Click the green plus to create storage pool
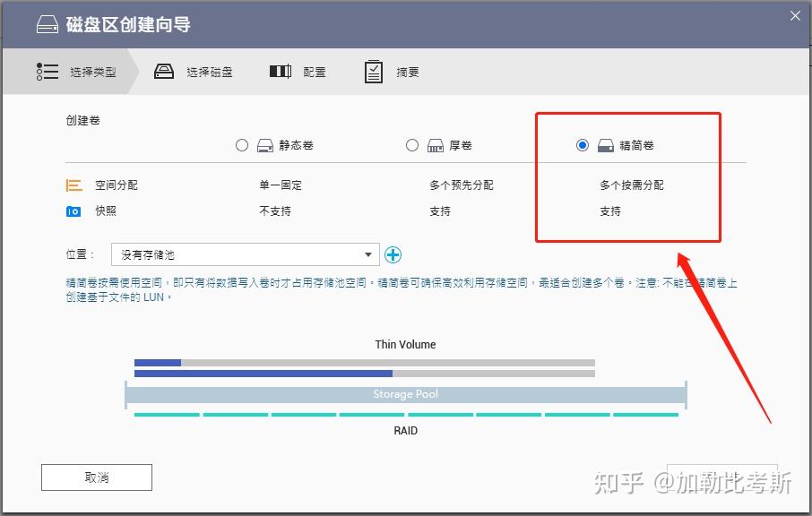The image size is (812, 516). (x=393, y=254)
